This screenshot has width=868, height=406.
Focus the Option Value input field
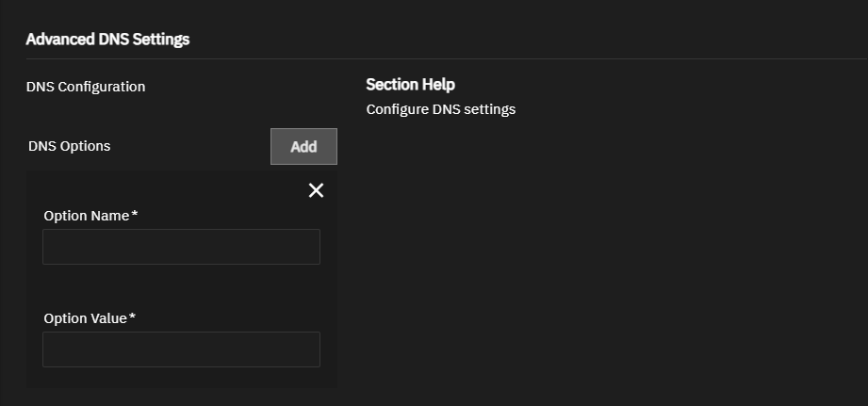(x=181, y=349)
